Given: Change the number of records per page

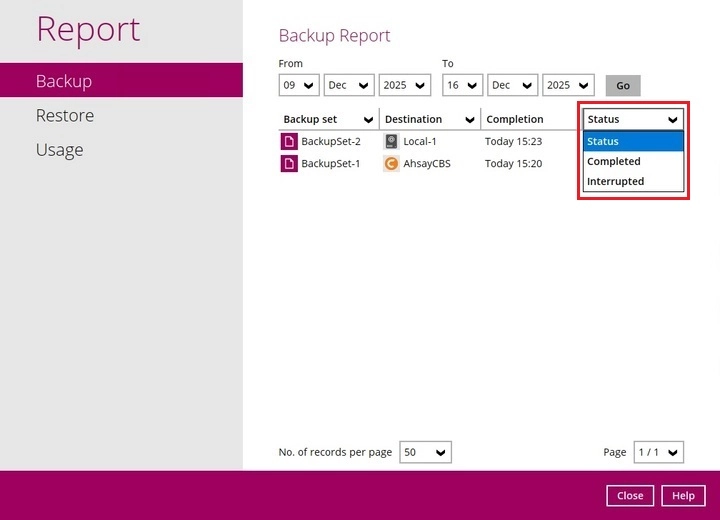Looking at the screenshot, I should pos(425,453).
